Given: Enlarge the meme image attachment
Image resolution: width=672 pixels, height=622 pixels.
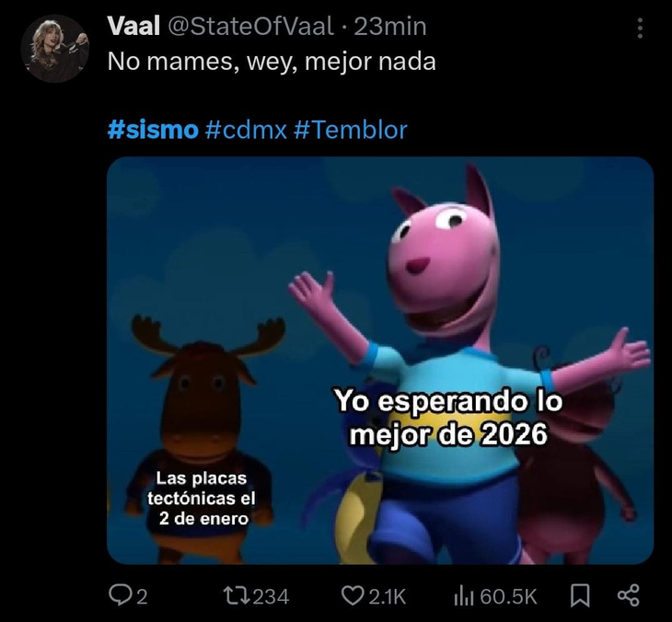Looking at the screenshot, I should click(380, 361).
